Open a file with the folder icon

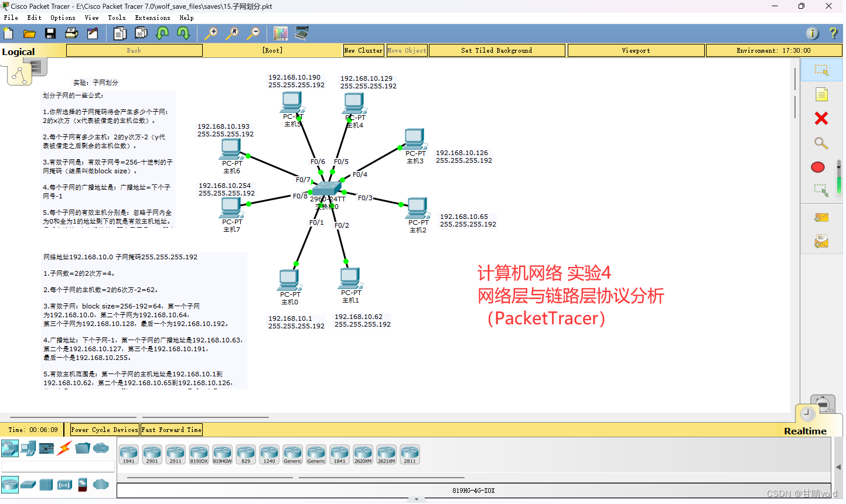coord(29,33)
